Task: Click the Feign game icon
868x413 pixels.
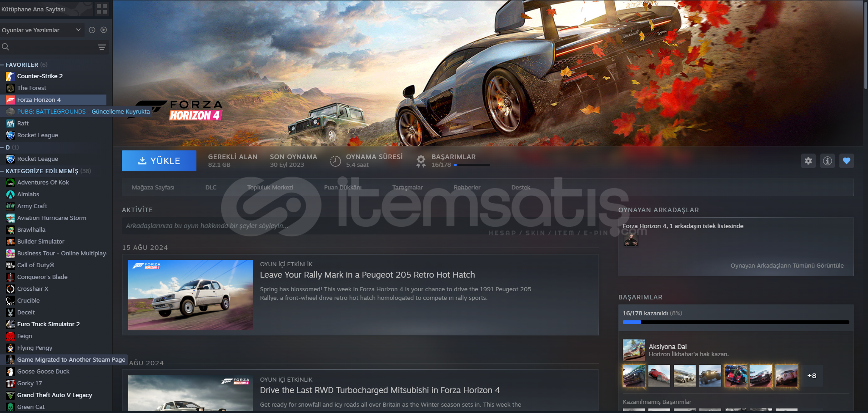Action: pyautogui.click(x=10, y=336)
